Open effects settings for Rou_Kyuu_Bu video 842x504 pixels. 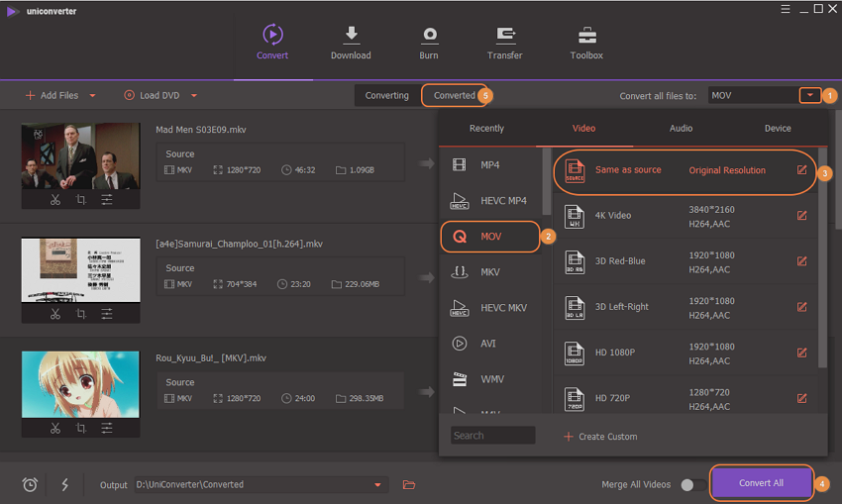[x=107, y=429]
